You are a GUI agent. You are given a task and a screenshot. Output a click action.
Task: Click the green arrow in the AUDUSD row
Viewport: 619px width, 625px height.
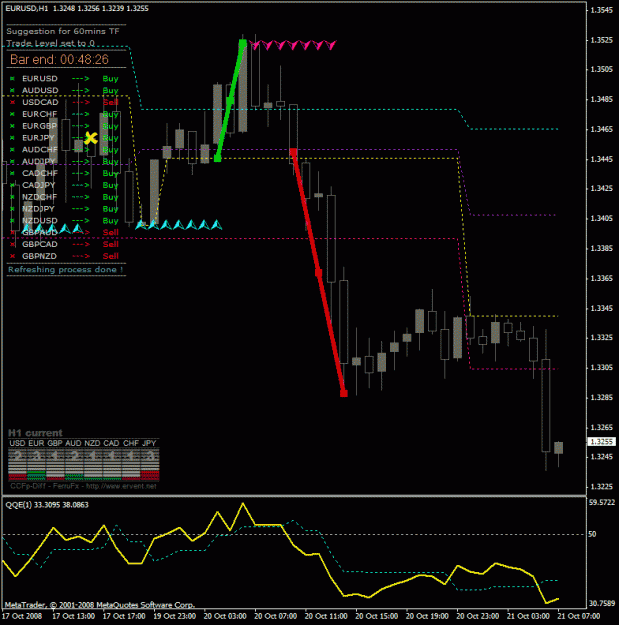(x=81, y=90)
